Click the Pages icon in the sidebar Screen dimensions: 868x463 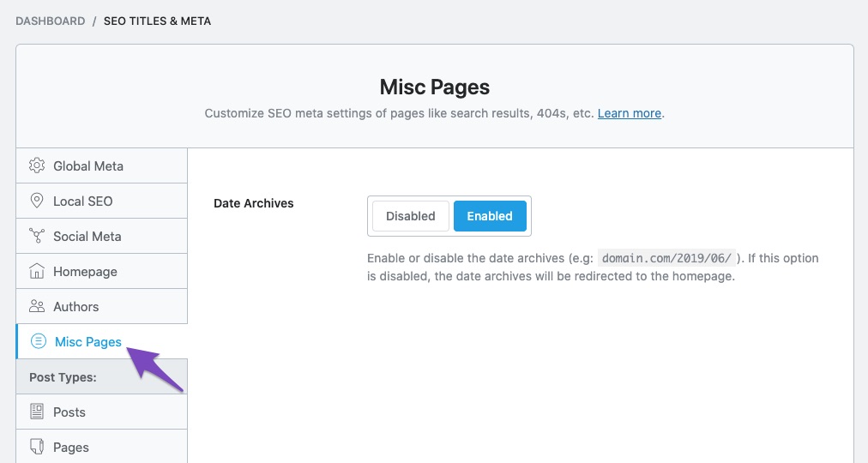(37, 447)
